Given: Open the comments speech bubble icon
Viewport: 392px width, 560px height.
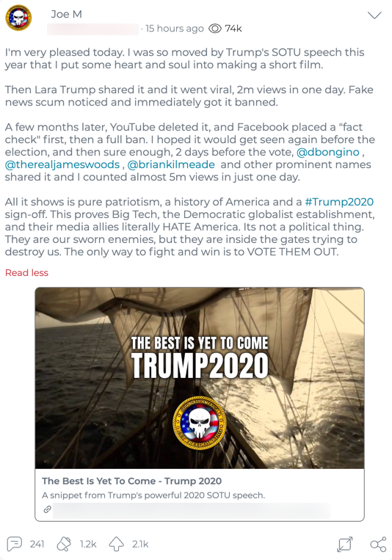Looking at the screenshot, I should 15,544.
